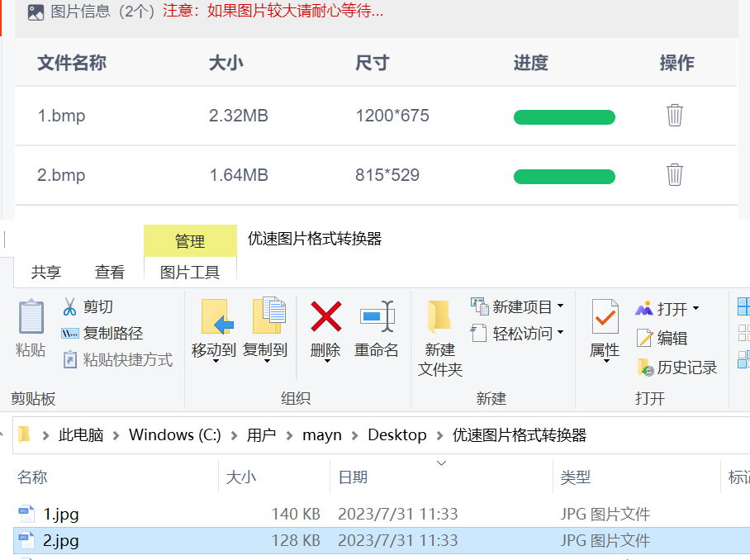Image resolution: width=750 pixels, height=560 pixels.
Task: Click the 移动到 folder arrow icon
Action: click(217, 316)
